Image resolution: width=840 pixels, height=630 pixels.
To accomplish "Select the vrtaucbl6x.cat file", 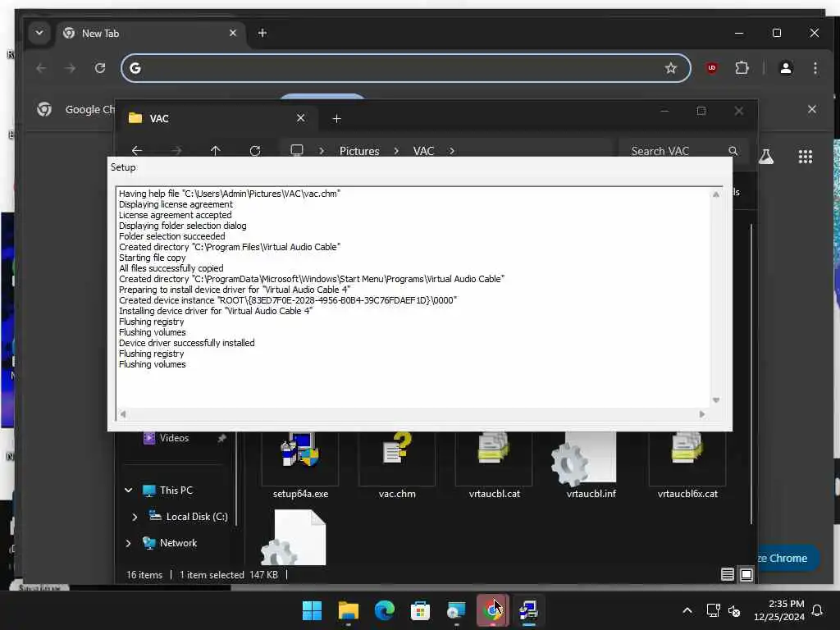I will [687, 466].
